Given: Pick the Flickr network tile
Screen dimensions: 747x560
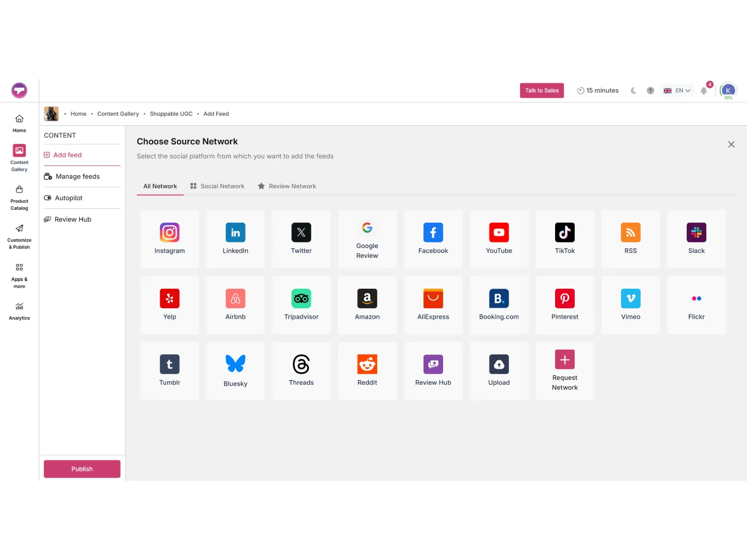Looking at the screenshot, I should 696,305.
